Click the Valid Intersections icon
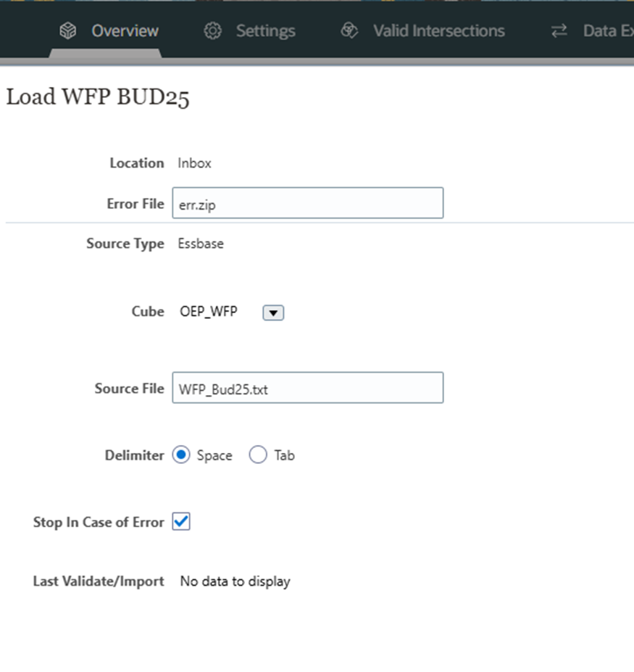Viewport: 634px width, 672px height. (350, 31)
